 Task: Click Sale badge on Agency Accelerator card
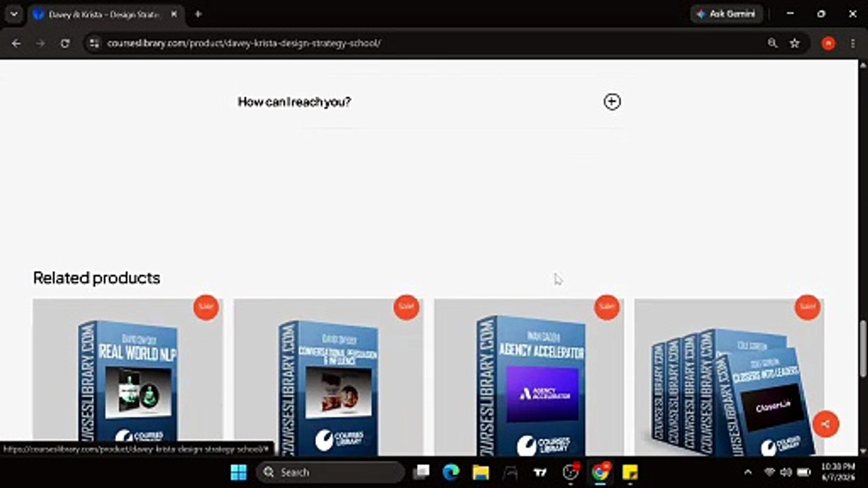pos(607,306)
